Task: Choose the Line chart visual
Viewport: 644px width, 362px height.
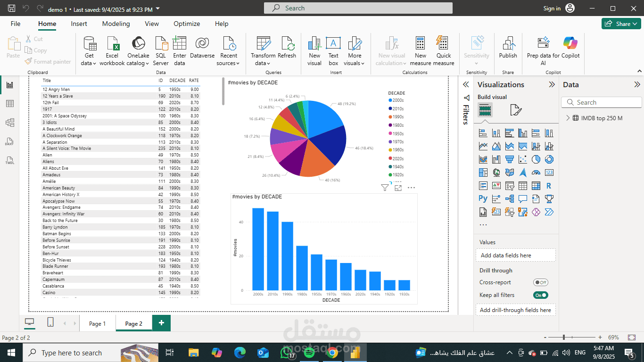Action: pos(483,147)
